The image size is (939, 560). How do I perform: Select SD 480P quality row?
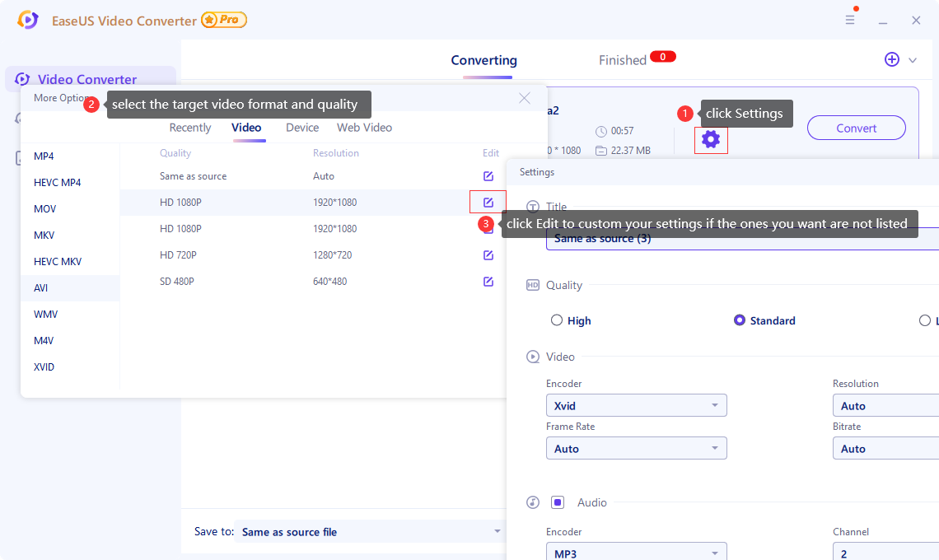[313, 282]
